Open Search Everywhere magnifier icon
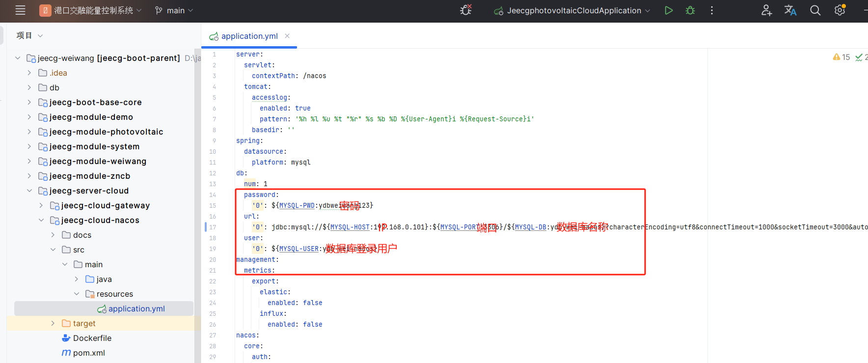This screenshot has width=868, height=363. (815, 10)
